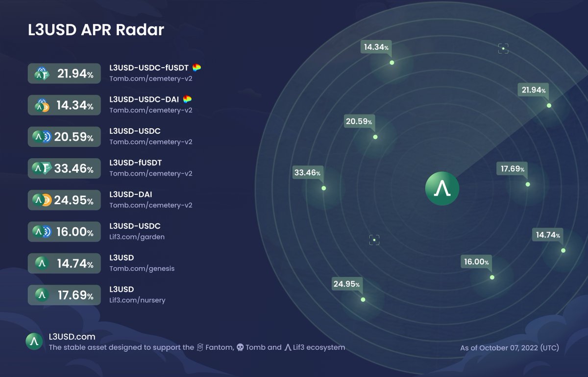Click the 17.69% APR badge in list
This screenshot has height=377, width=588.
click(x=64, y=295)
